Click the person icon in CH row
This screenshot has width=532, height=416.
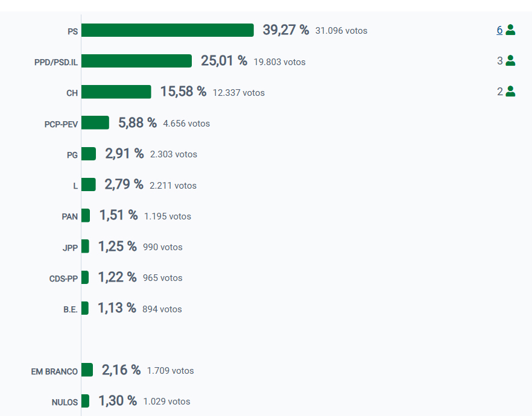tap(510, 92)
